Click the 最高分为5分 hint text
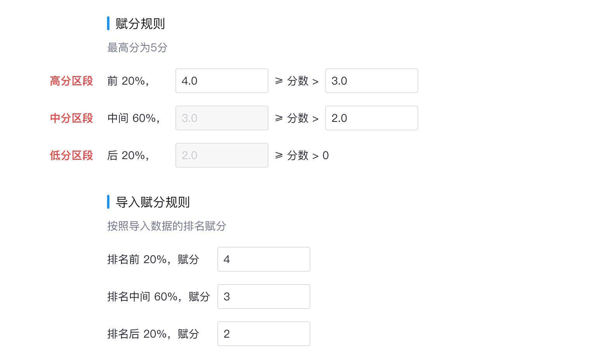Image resolution: width=589 pixels, height=364 pixels. point(137,48)
